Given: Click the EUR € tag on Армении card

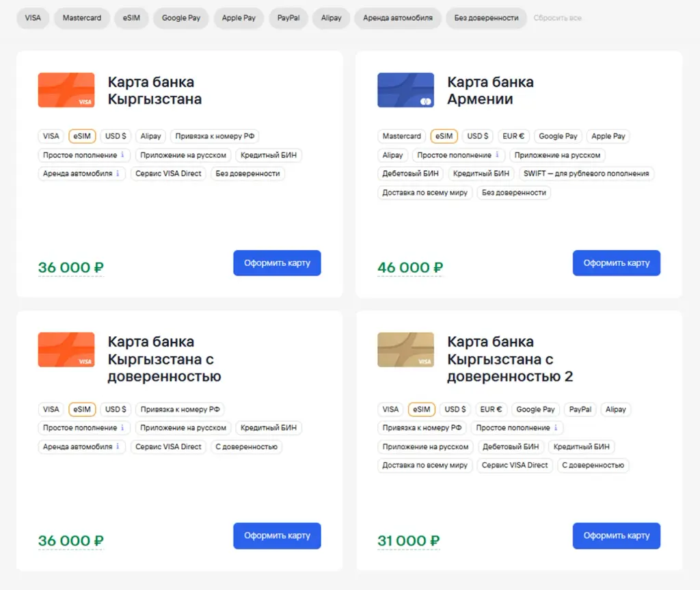Looking at the screenshot, I should pyautogui.click(x=513, y=136).
